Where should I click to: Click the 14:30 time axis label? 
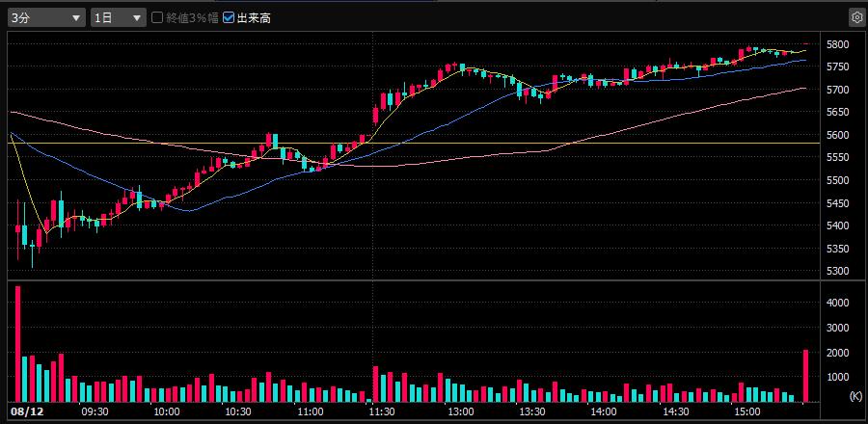point(675,411)
